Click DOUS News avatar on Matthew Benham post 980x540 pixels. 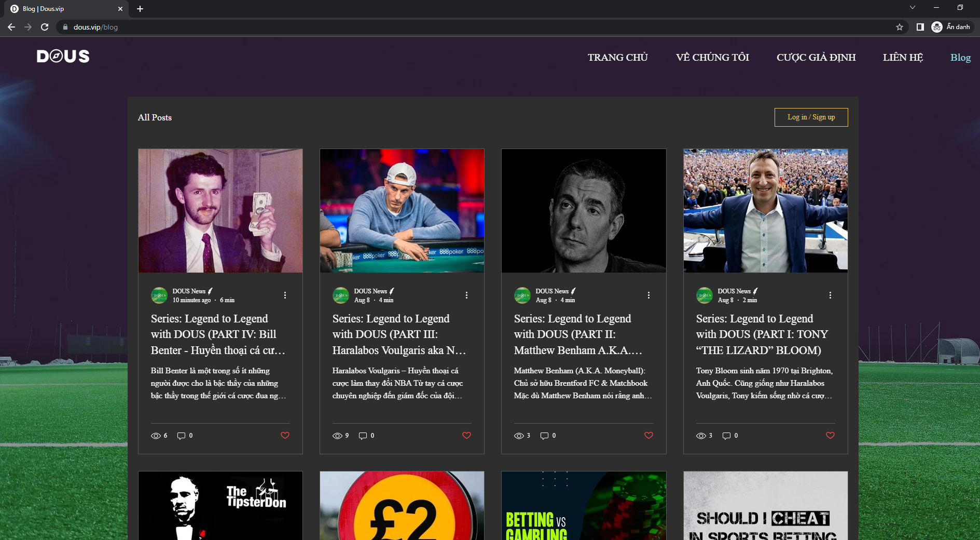(522, 295)
